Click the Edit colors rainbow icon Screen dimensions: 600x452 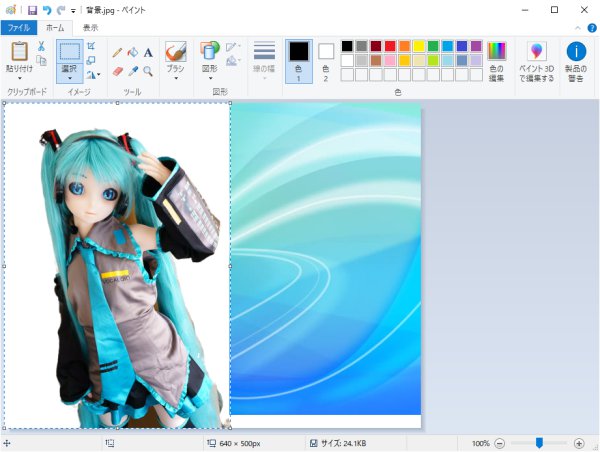(x=496, y=51)
